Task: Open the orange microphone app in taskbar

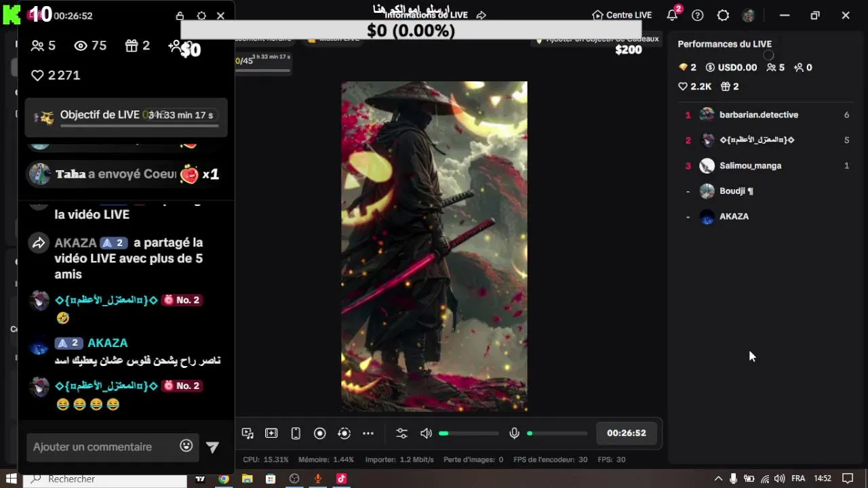Action: click(317, 479)
